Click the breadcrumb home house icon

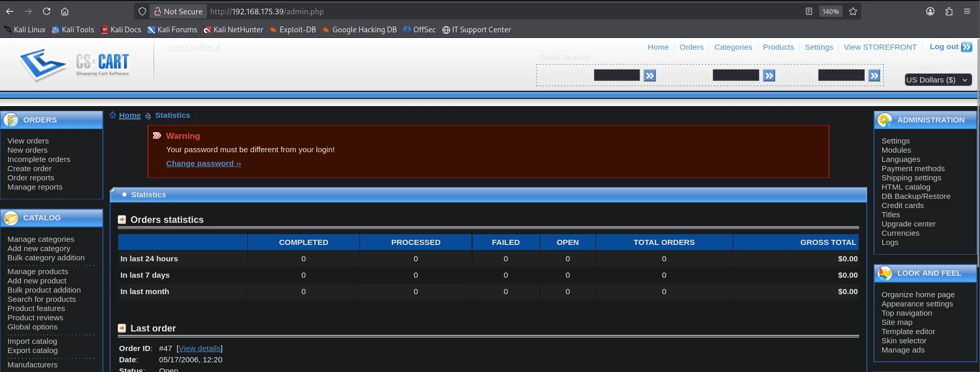tap(113, 115)
